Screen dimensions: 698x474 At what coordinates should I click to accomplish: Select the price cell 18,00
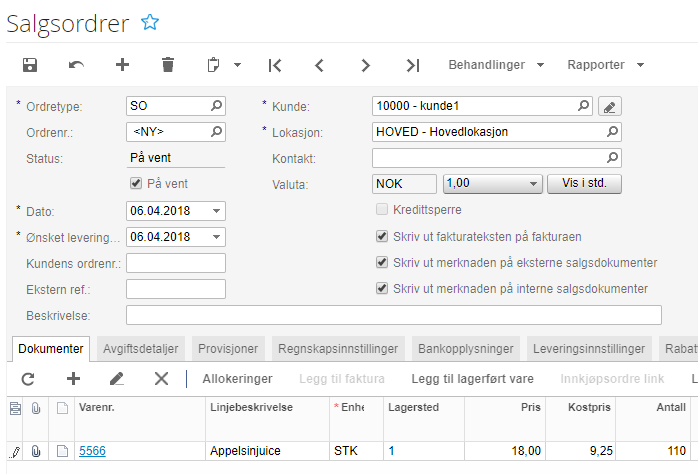pos(505,451)
